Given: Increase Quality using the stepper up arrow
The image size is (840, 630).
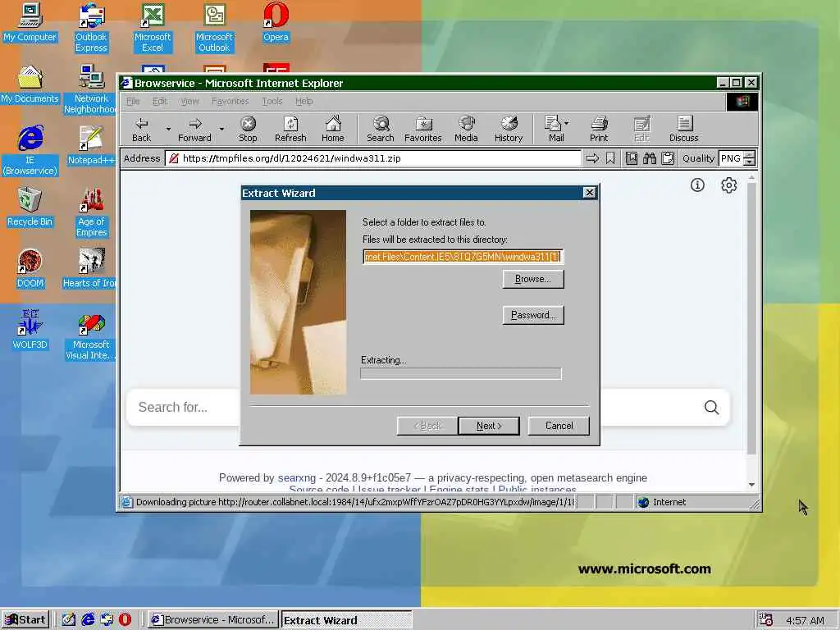Looking at the screenshot, I should point(750,155).
